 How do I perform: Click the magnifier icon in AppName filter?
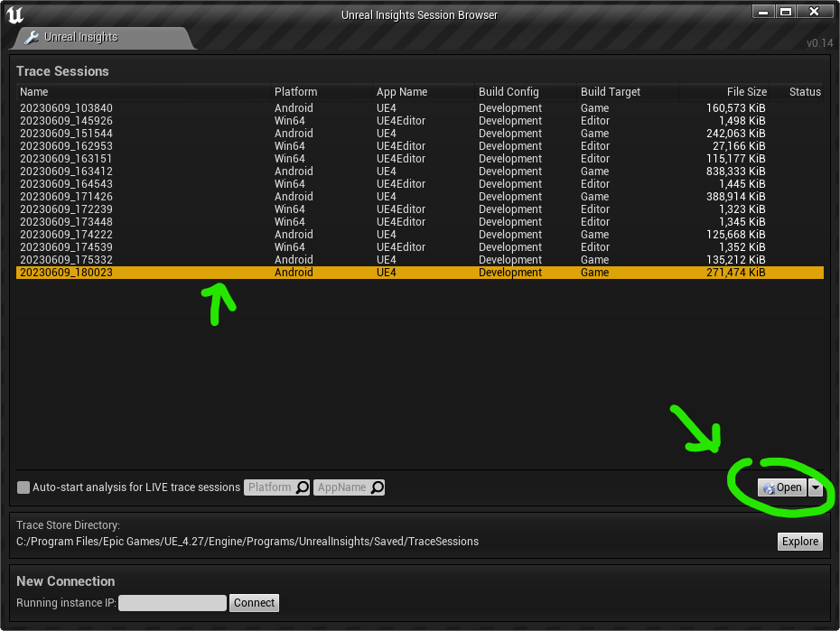(x=378, y=487)
